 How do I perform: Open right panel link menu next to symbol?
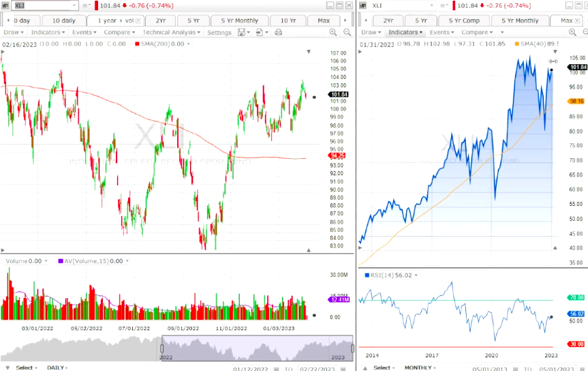click(444, 5)
